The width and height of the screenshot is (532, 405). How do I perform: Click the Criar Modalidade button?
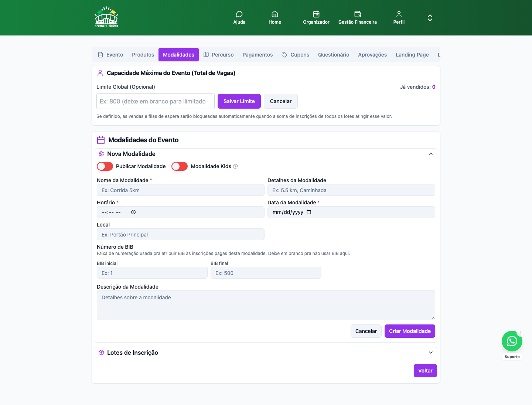point(410,331)
